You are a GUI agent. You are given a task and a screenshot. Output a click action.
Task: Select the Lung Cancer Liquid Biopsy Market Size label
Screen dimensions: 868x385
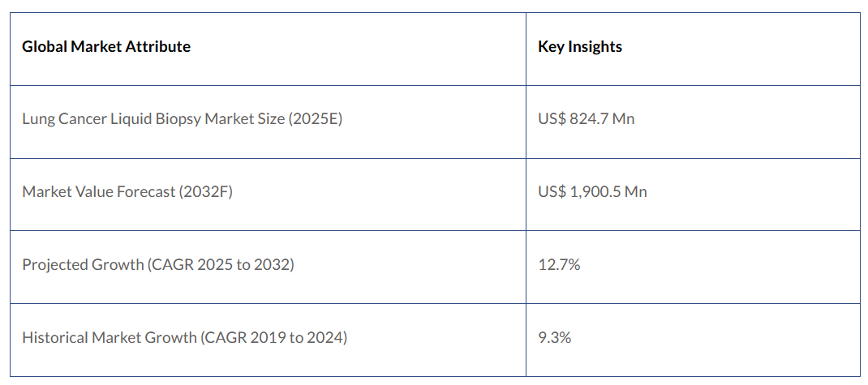(x=183, y=119)
